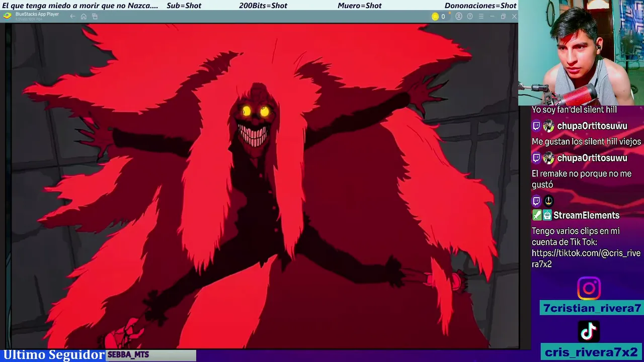Go to the BlueStacks home screen
The width and height of the screenshot is (644, 362).
tap(84, 17)
